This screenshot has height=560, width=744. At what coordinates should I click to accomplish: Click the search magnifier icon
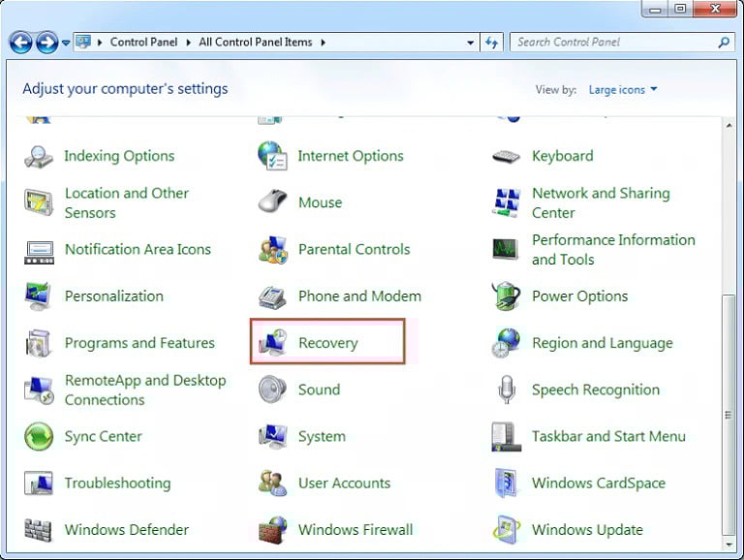click(x=724, y=43)
